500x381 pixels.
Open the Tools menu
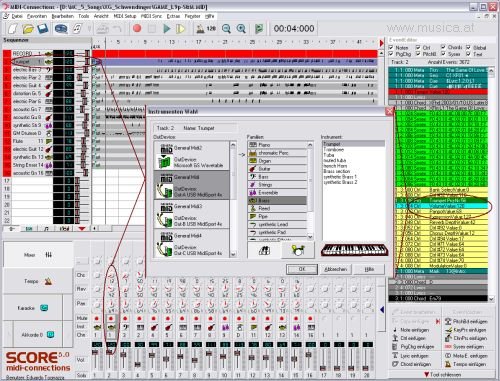click(84, 16)
